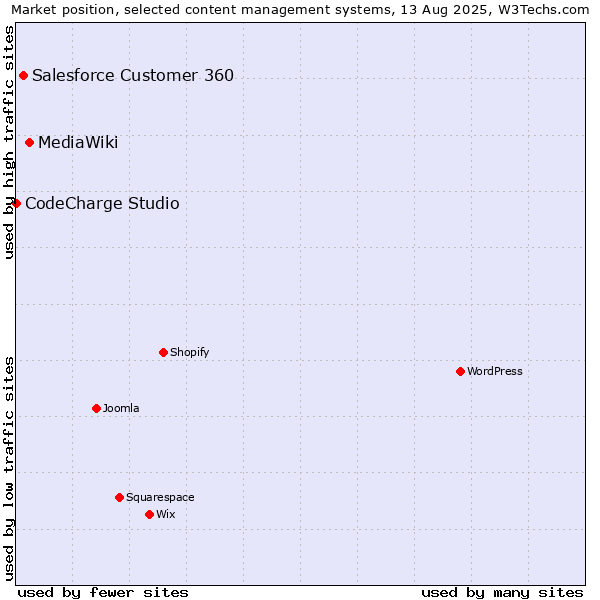Click the 'Shopify' label text
Screen dimensions: 600x600
pos(189,352)
